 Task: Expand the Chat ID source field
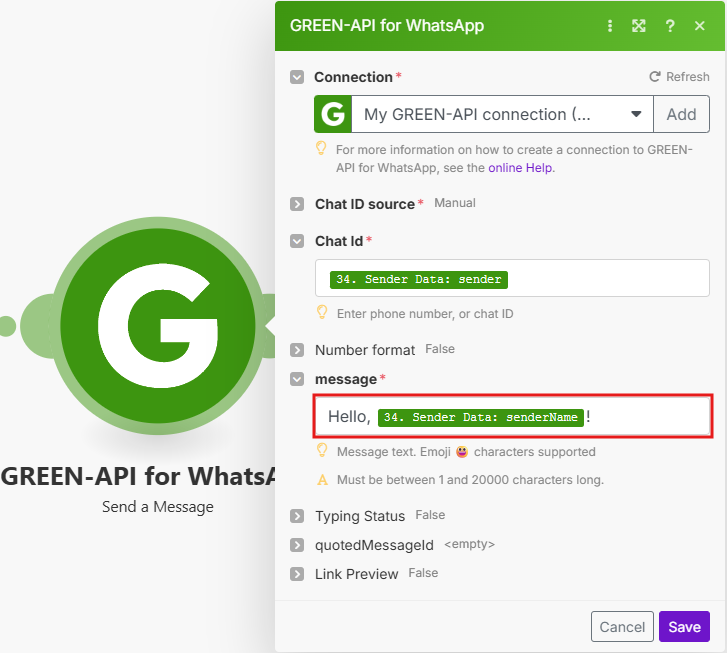297,204
